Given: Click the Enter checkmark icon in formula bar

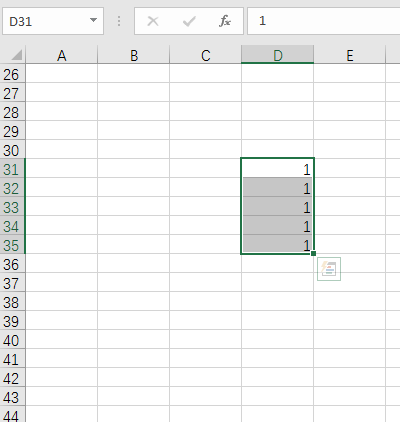Looking at the screenshot, I should coord(189,21).
